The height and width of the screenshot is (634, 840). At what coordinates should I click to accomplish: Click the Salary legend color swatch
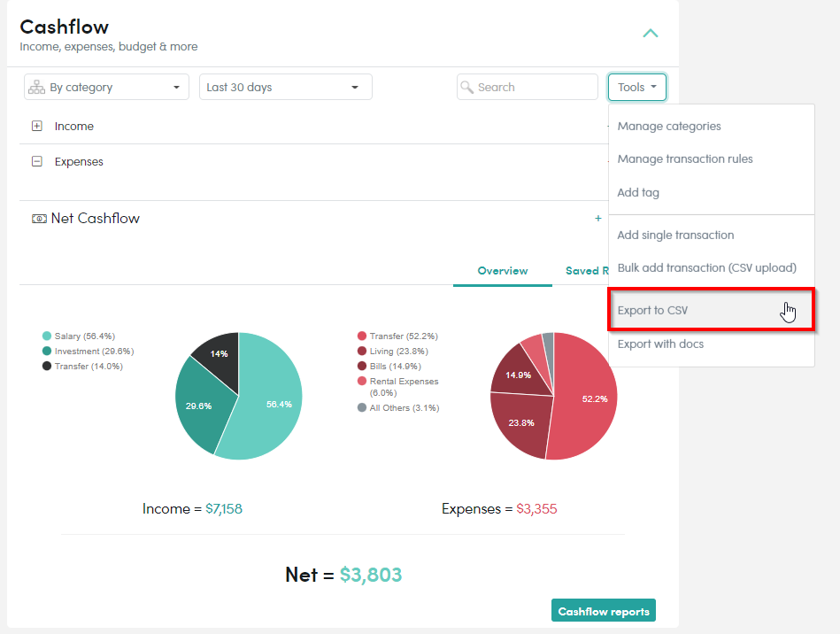47,336
